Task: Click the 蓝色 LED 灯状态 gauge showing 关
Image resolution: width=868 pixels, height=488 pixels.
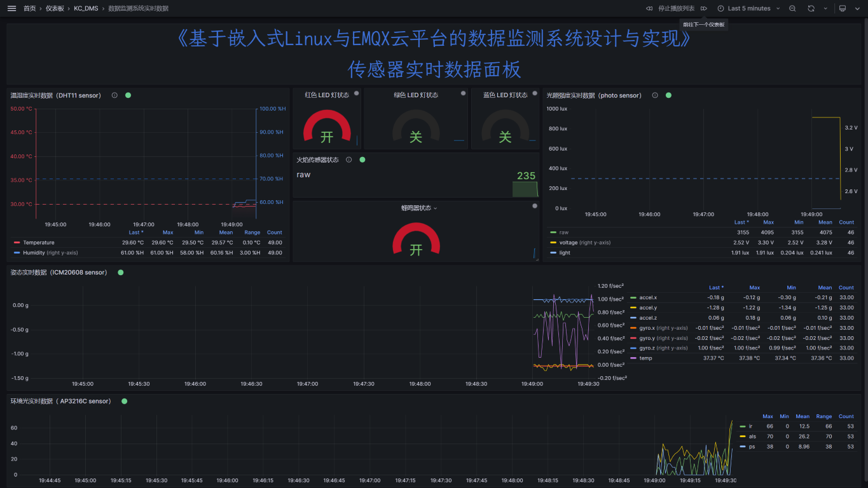Action: (505, 126)
